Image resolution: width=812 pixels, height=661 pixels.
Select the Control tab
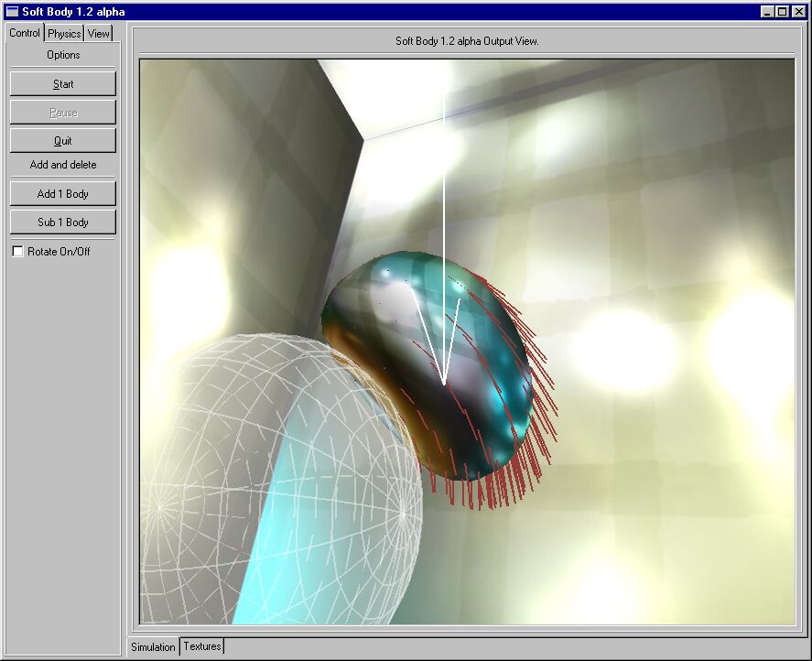pos(25,33)
